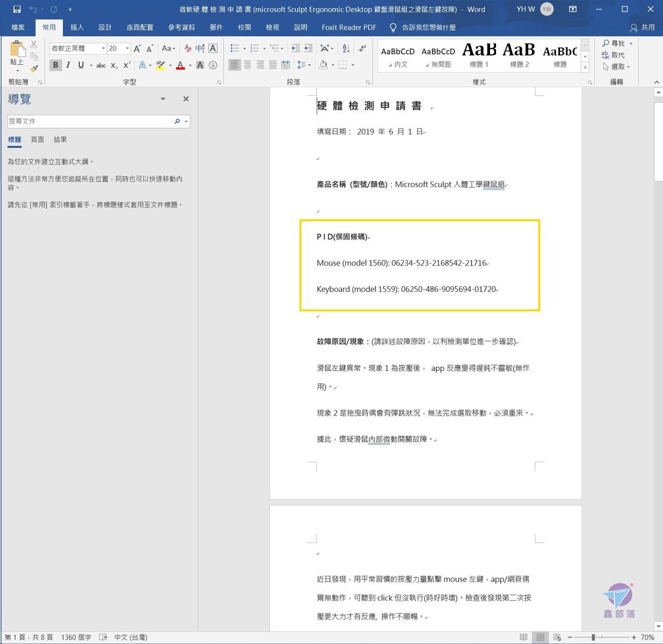Open Ribbon Display Options in title bar
Image resolution: width=663 pixels, height=644 pixels.
[x=572, y=9]
